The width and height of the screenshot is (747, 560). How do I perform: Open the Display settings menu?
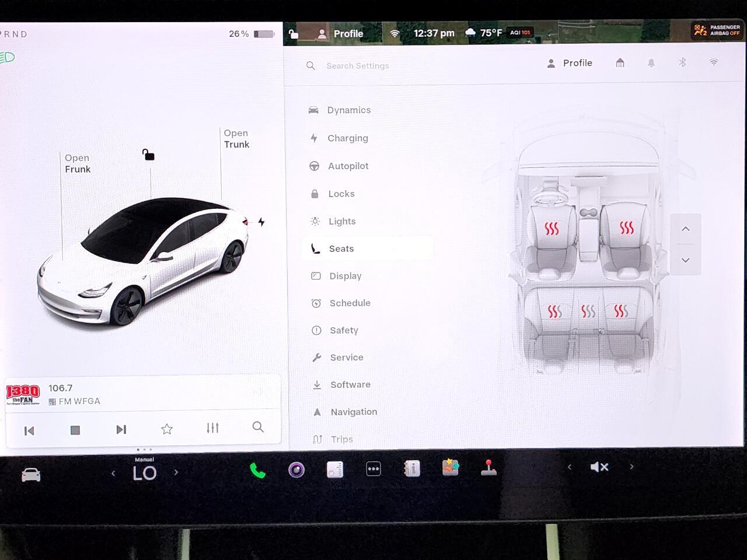pyautogui.click(x=336, y=276)
